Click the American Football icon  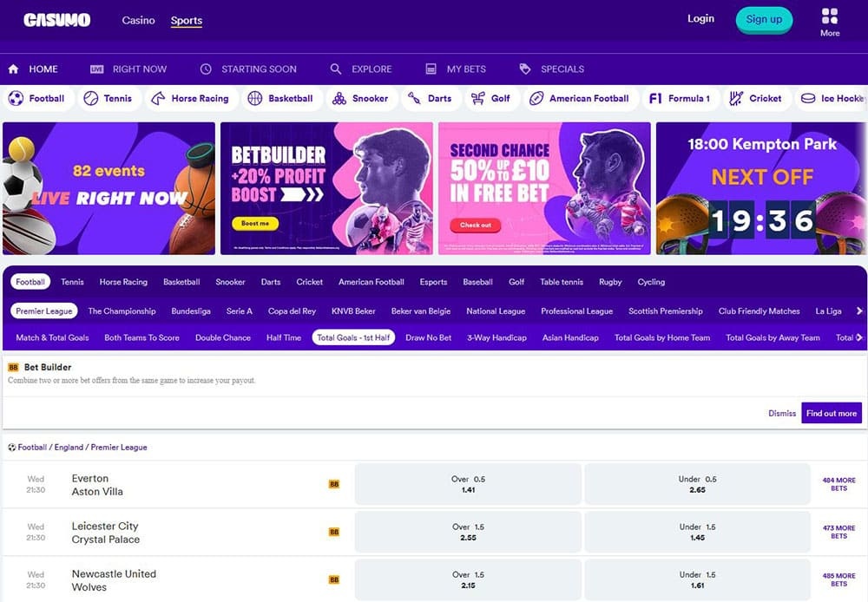point(536,99)
